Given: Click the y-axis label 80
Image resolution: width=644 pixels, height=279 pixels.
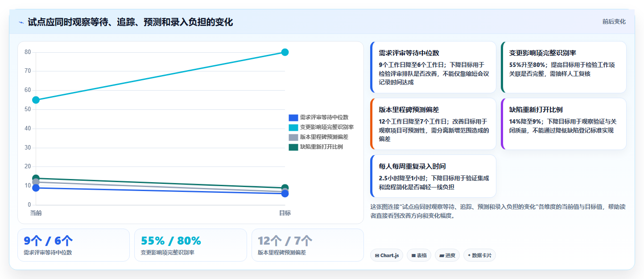Looking at the screenshot, I should [x=28, y=52].
